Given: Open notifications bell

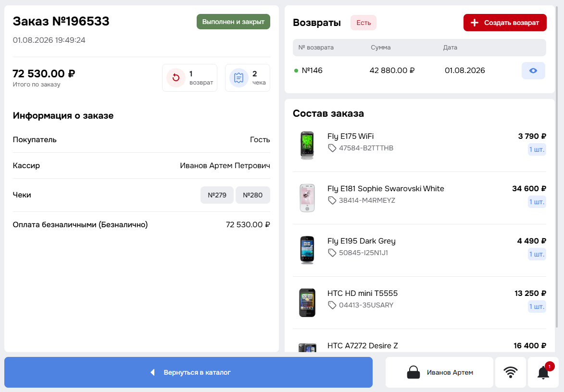Looking at the screenshot, I should (x=543, y=373).
